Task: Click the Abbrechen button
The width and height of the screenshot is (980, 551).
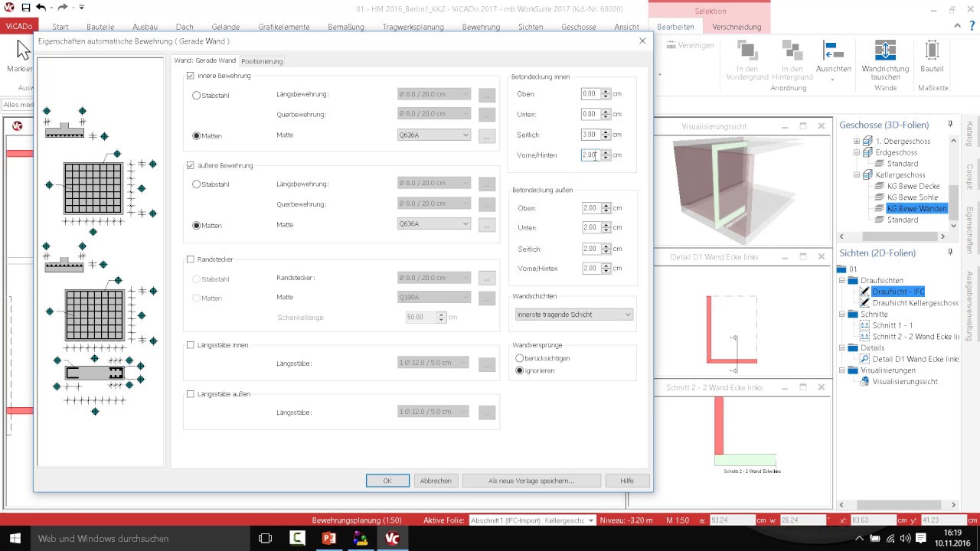Action: coord(436,481)
